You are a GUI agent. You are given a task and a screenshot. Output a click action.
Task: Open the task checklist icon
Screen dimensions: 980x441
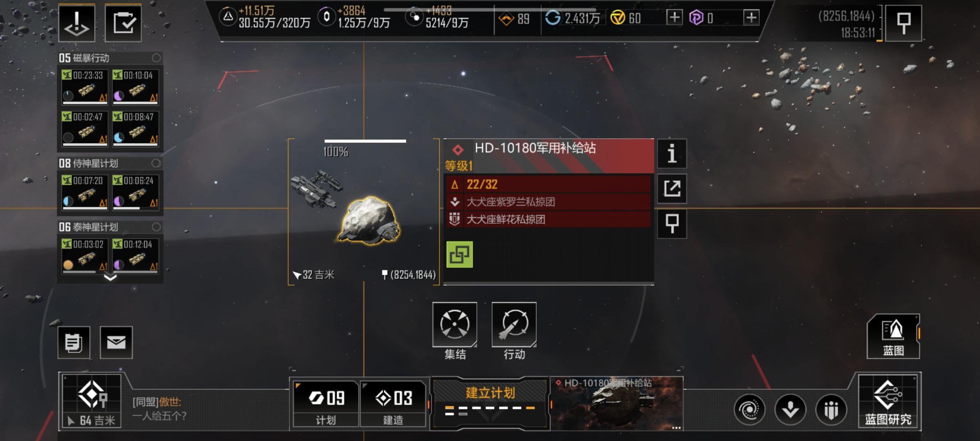(123, 23)
